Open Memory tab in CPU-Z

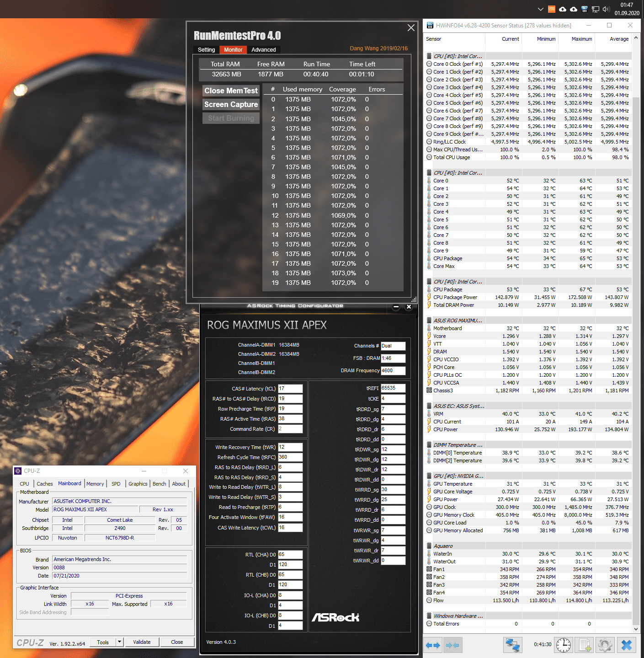click(95, 484)
